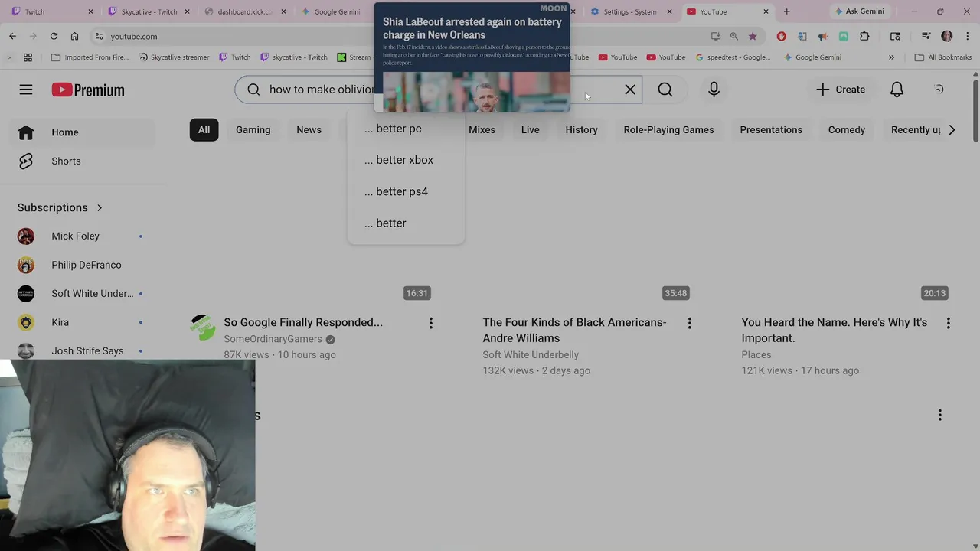Click the magnifier search submit button

pyautogui.click(x=665, y=90)
